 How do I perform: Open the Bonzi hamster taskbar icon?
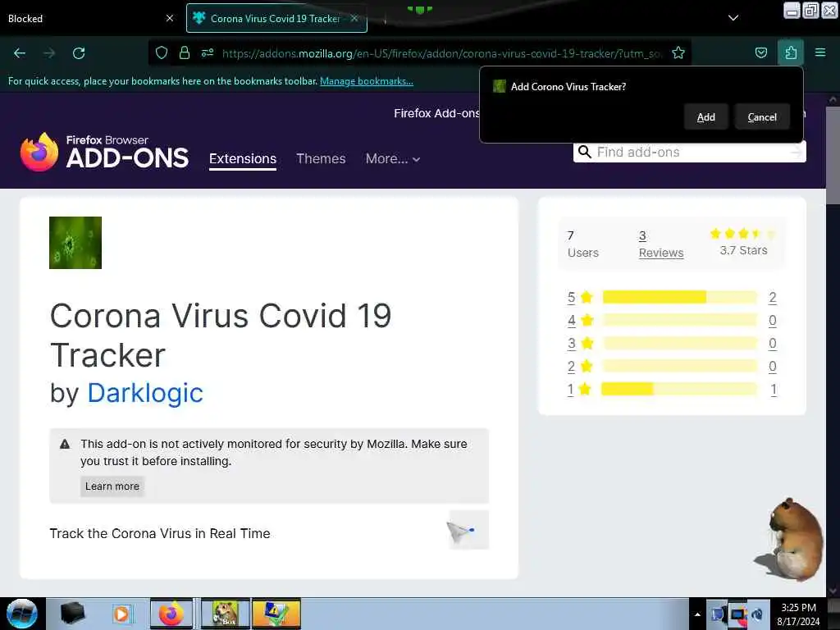[226, 614]
